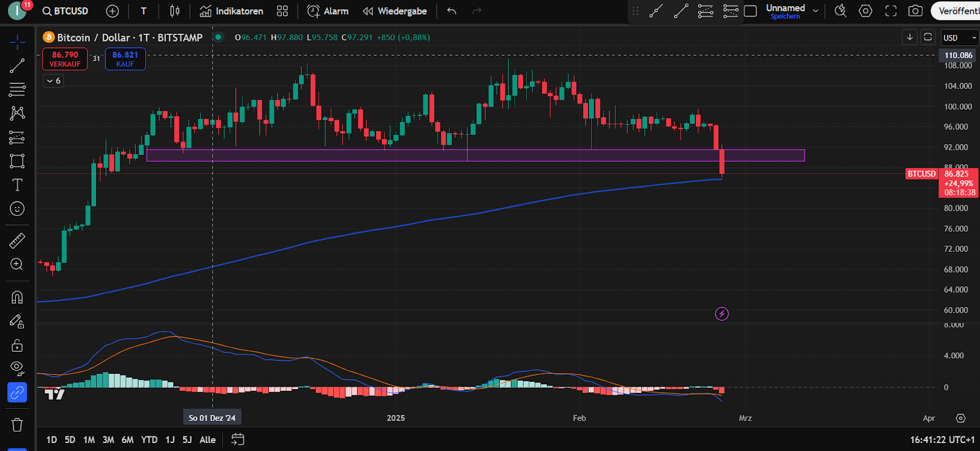Image resolution: width=980 pixels, height=451 pixels.
Task: Toggle the drawing sync link icon
Action: [17, 392]
